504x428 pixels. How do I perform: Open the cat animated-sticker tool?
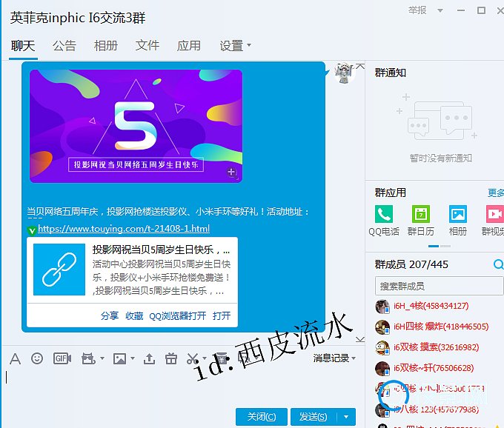(x=88, y=358)
